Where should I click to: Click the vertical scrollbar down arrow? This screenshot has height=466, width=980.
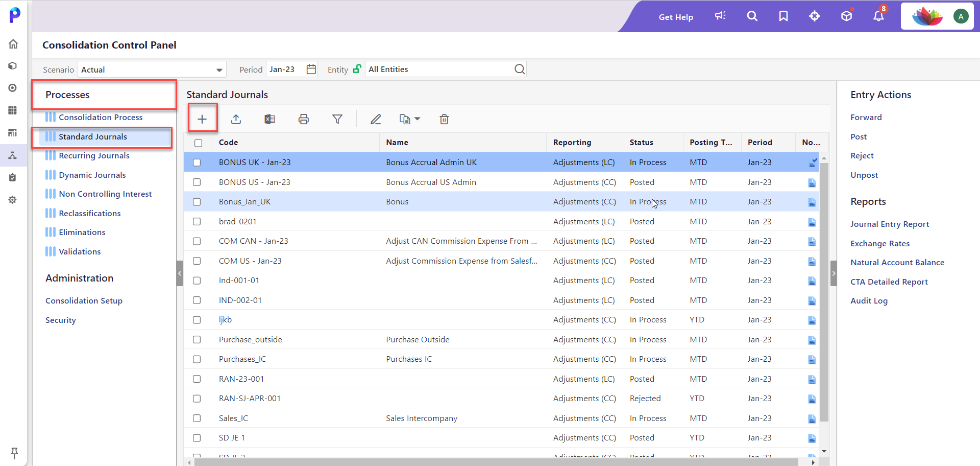824,452
